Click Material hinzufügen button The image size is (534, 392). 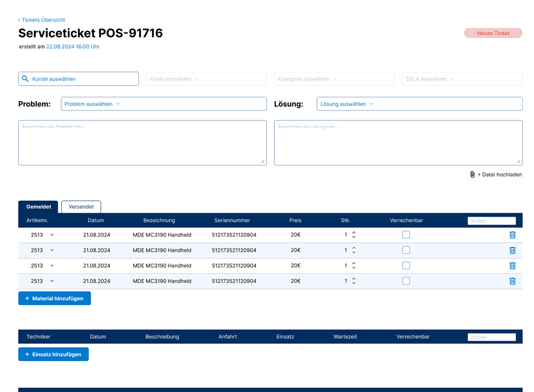tap(54, 299)
